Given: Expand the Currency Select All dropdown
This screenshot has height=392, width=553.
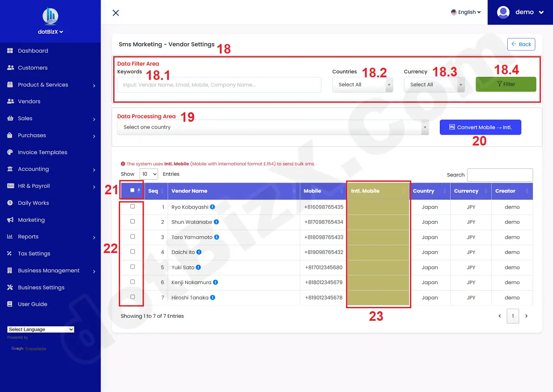Looking at the screenshot, I should [x=434, y=84].
